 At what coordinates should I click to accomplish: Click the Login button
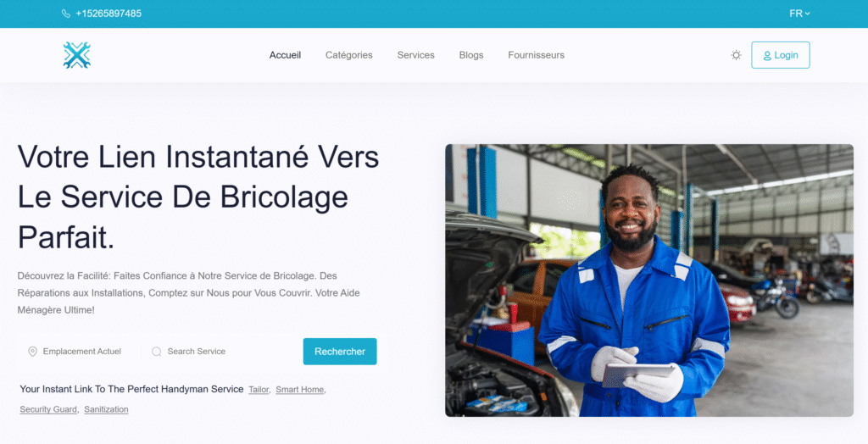click(781, 55)
